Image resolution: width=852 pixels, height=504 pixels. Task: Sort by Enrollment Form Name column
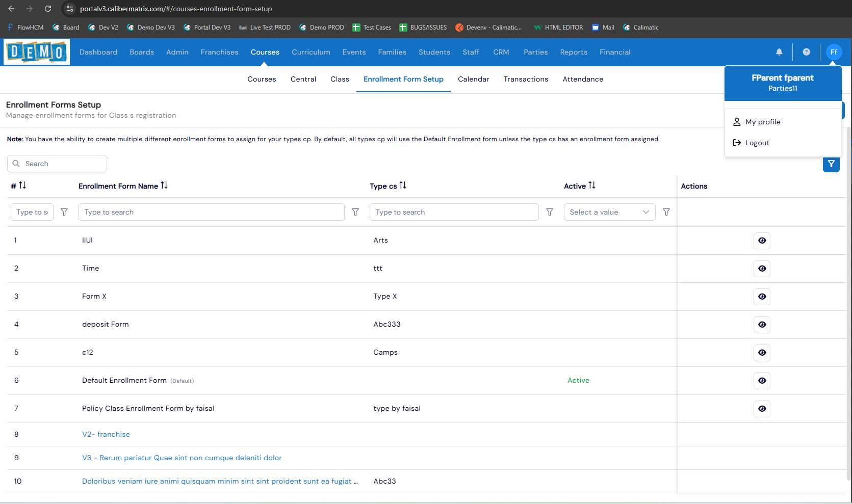click(x=164, y=185)
